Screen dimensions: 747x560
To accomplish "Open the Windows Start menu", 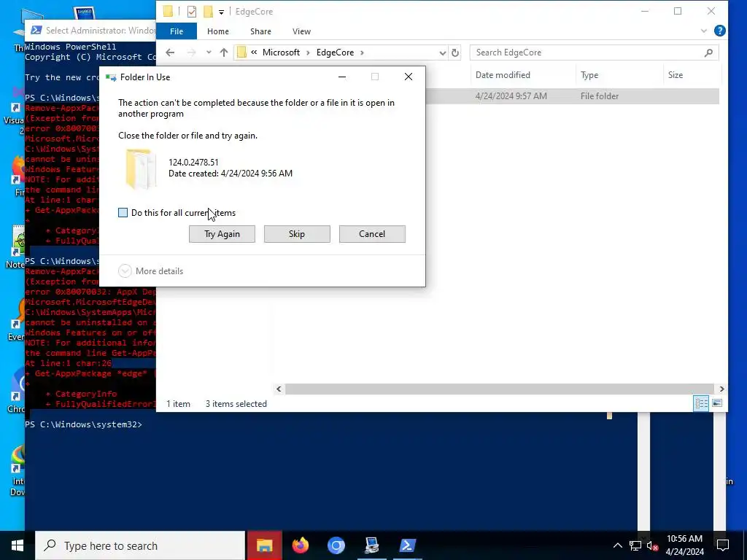I will pyautogui.click(x=18, y=545).
